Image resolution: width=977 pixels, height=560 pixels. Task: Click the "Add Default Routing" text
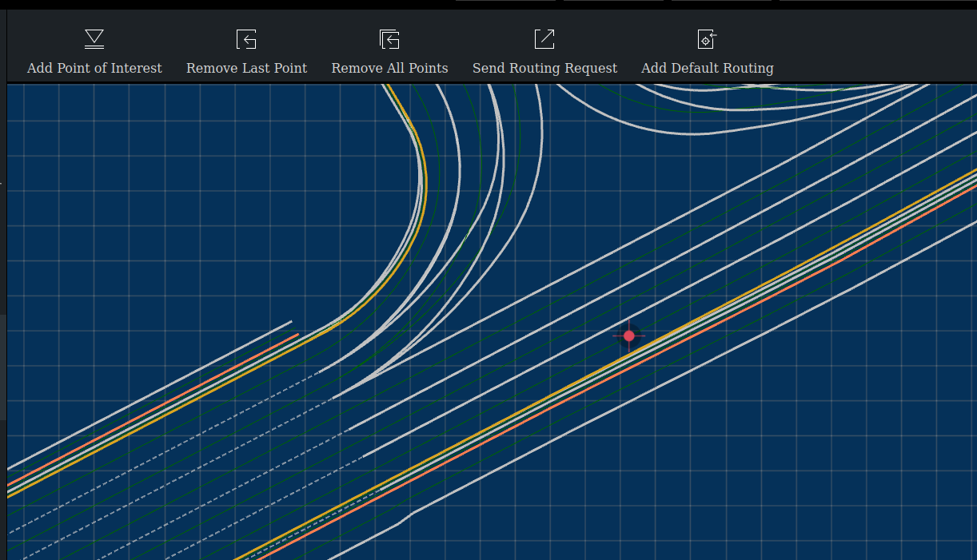click(707, 68)
